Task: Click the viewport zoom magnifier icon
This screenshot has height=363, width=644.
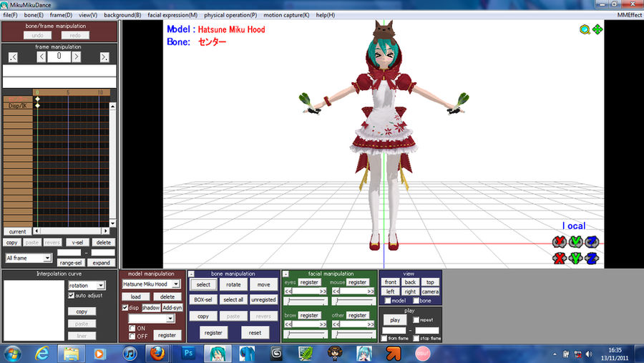Action: pos(585,29)
